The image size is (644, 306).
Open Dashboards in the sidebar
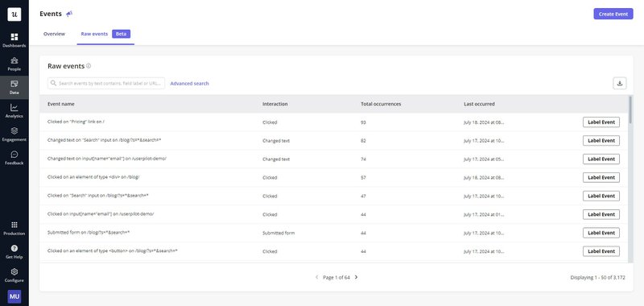click(x=14, y=40)
